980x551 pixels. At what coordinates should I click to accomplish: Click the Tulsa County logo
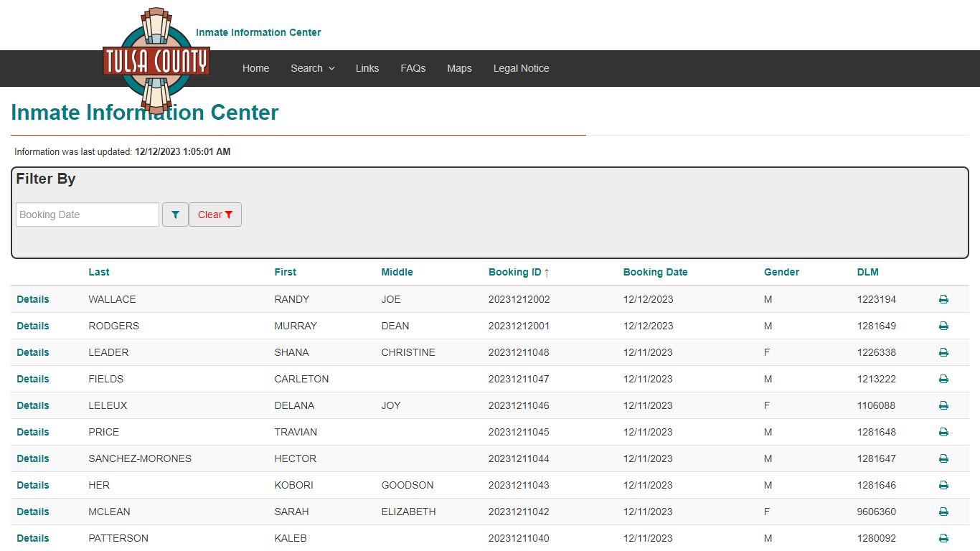(x=156, y=60)
